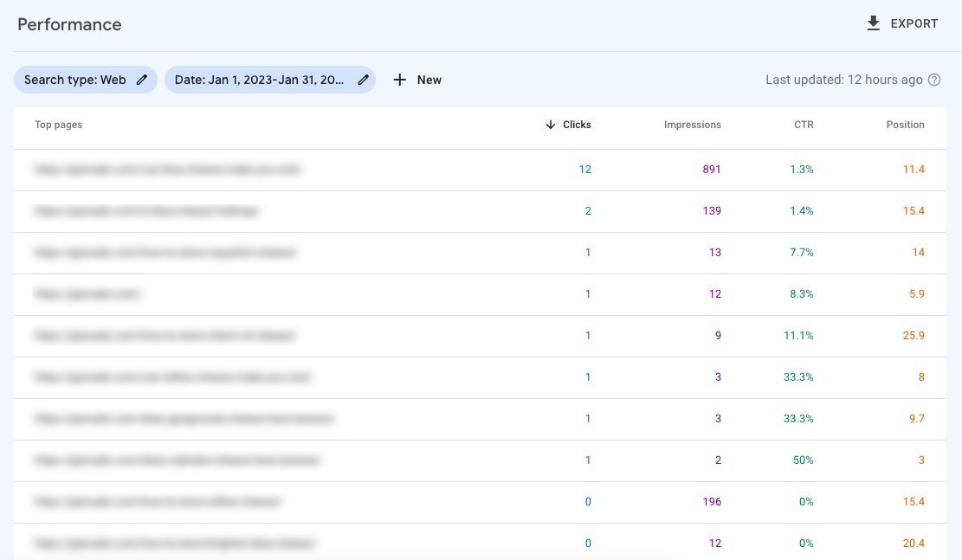Click the EXPORT button label
962x560 pixels.
[914, 23]
